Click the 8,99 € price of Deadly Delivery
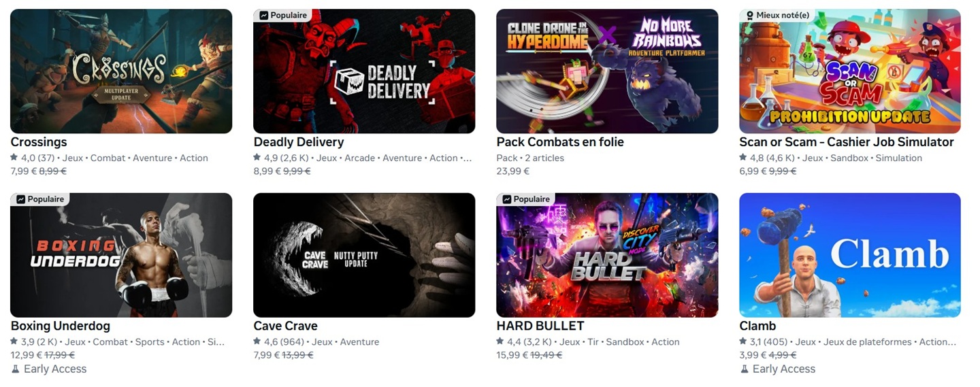980x387 pixels. click(267, 171)
